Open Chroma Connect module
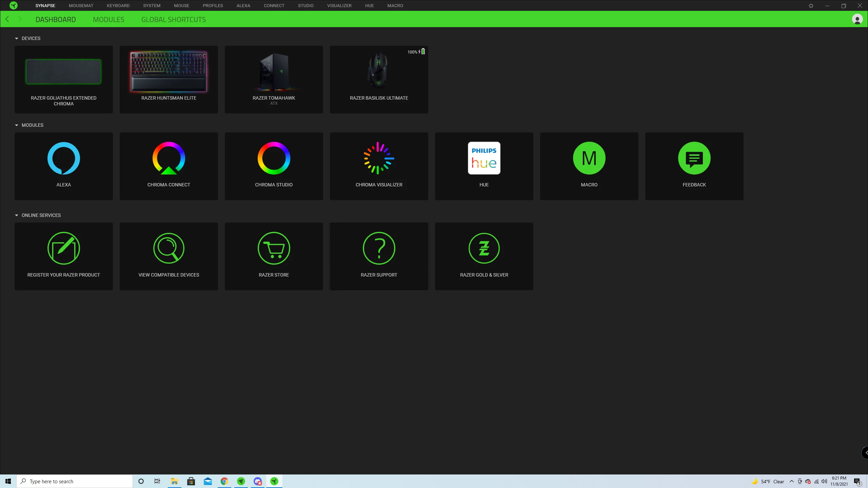868x488 pixels. 169,158
